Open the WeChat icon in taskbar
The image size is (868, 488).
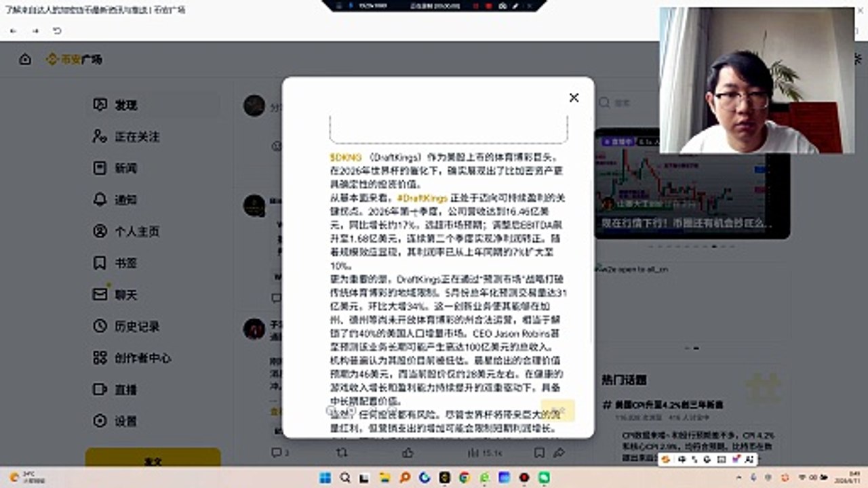point(543,477)
